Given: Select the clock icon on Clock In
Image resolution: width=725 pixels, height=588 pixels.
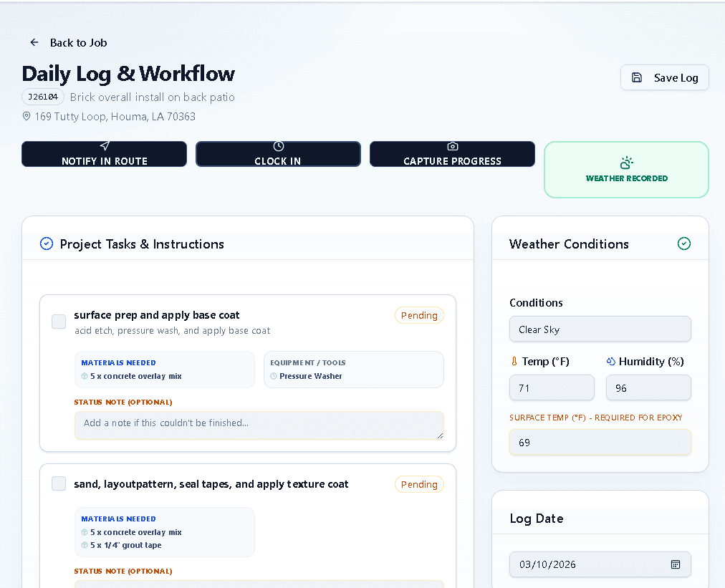Looking at the screenshot, I should coord(279,146).
